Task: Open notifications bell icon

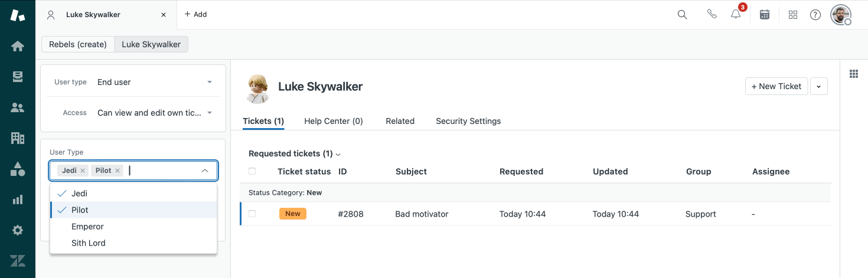Action: tap(736, 15)
